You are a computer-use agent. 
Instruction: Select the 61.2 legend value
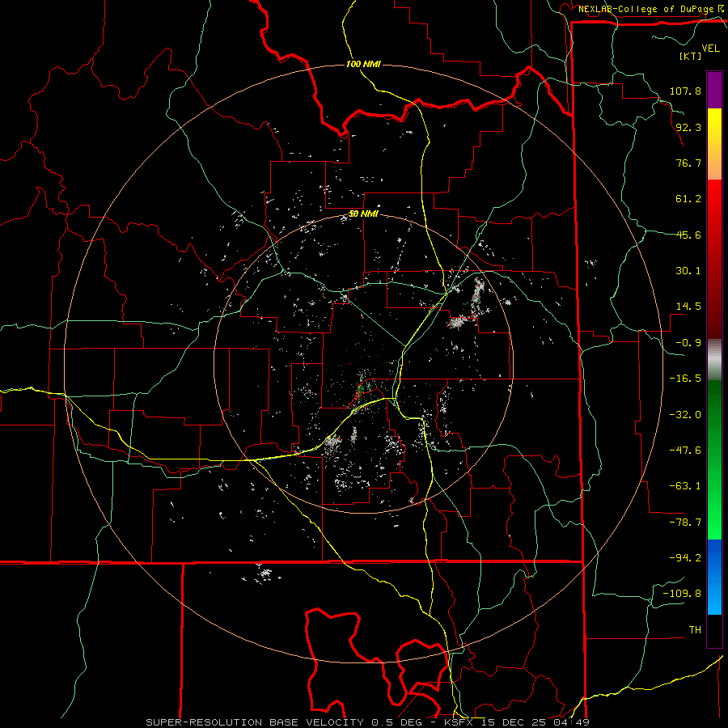[x=688, y=199]
